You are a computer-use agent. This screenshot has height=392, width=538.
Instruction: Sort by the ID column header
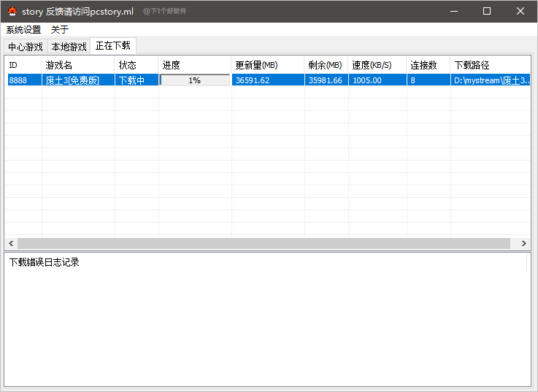23,65
